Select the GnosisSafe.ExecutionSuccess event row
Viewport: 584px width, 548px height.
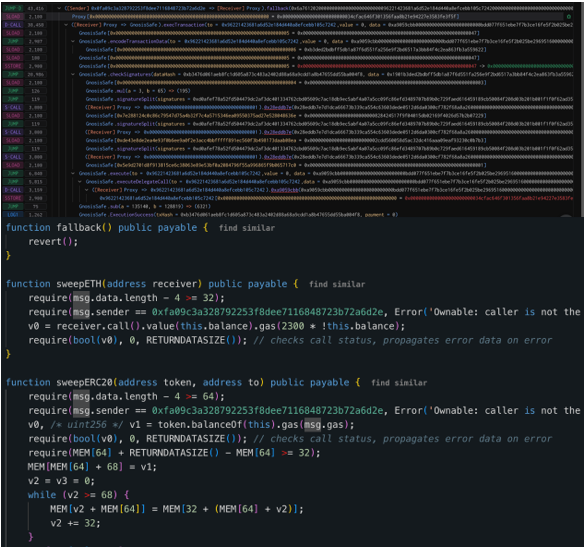238,215
